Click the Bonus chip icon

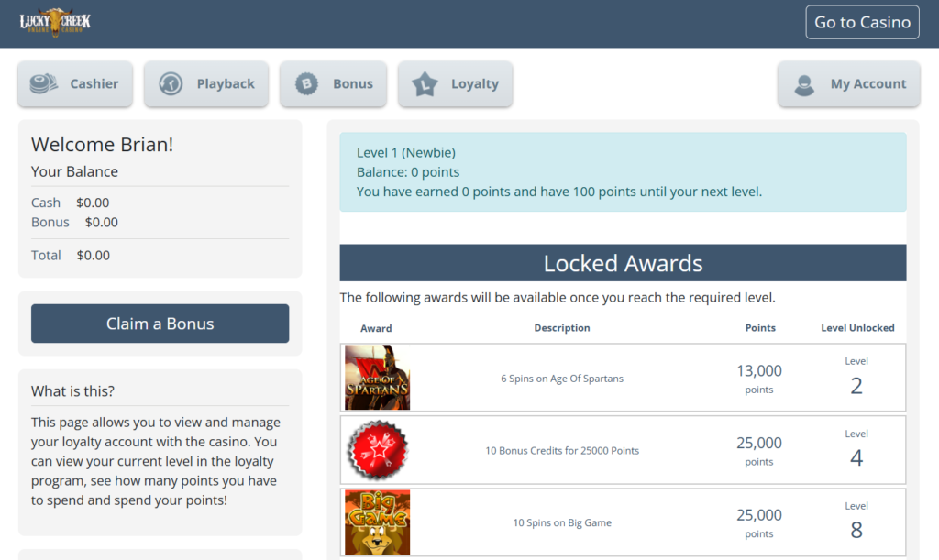[x=306, y=83]
